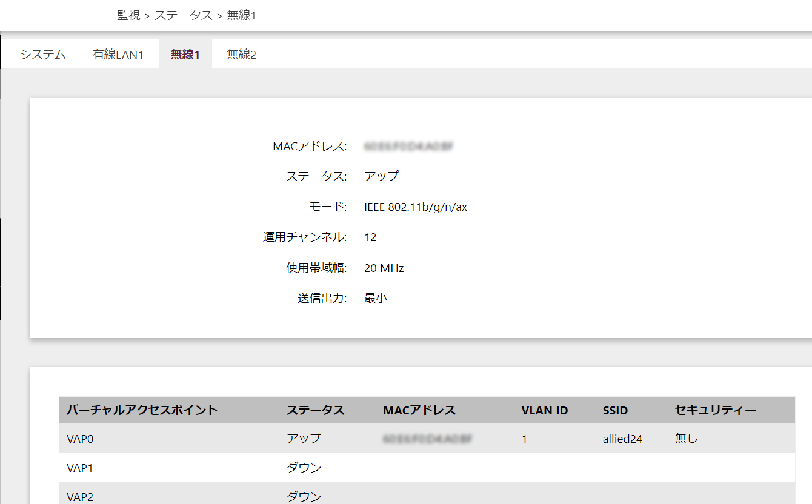This screenshot has width=812, height=504.
Task: Click the 送信出力 value 最小
Action: (x=375, y=298)
